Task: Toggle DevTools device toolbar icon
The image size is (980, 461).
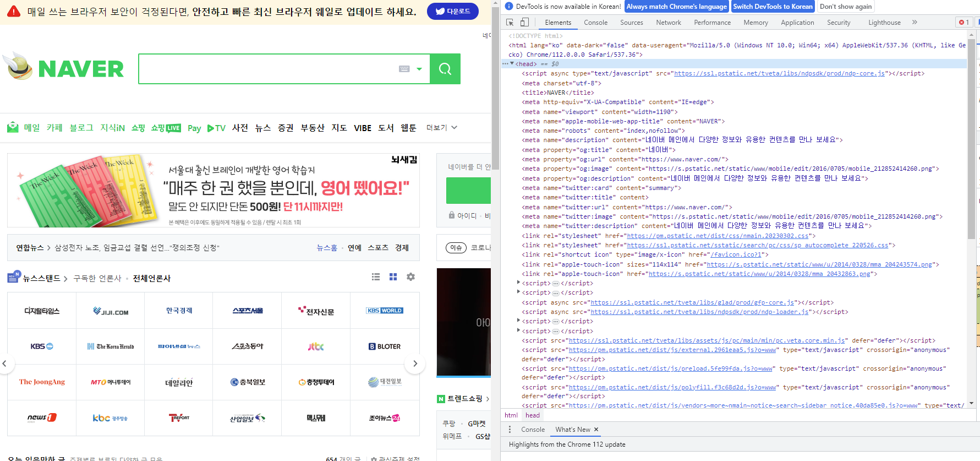Action: pos(524,23)
